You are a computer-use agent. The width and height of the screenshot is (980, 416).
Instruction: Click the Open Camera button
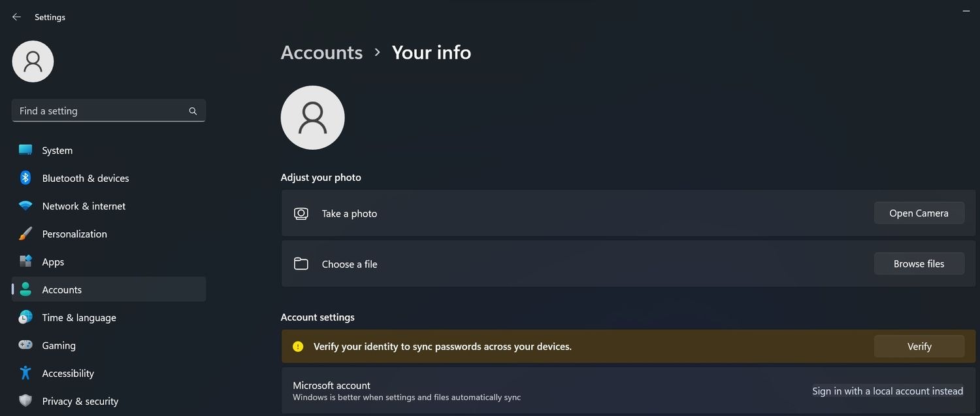(x=919, y=213)
